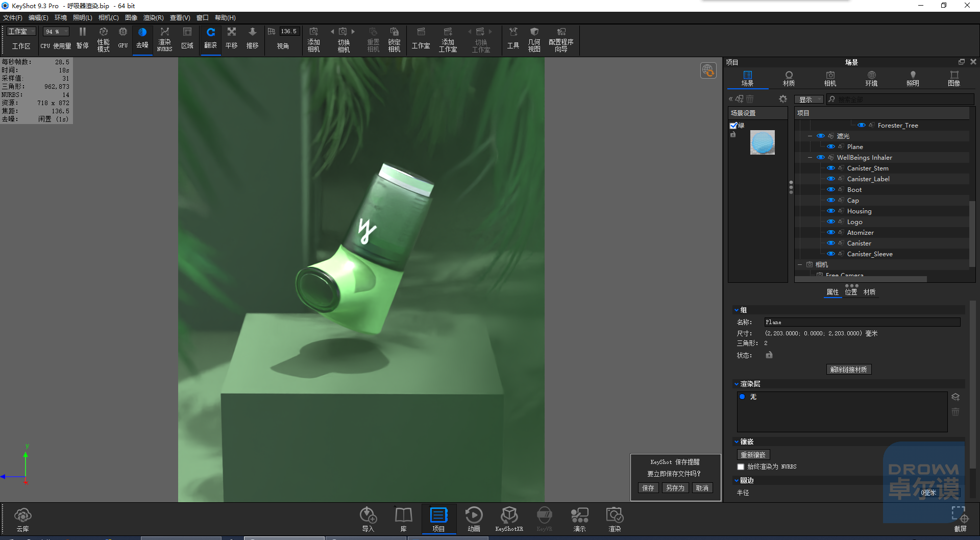The height and width of the screenshot is (540, 980).
Task: Open the KeyShotXR wizard
Action: click(509, 520)
